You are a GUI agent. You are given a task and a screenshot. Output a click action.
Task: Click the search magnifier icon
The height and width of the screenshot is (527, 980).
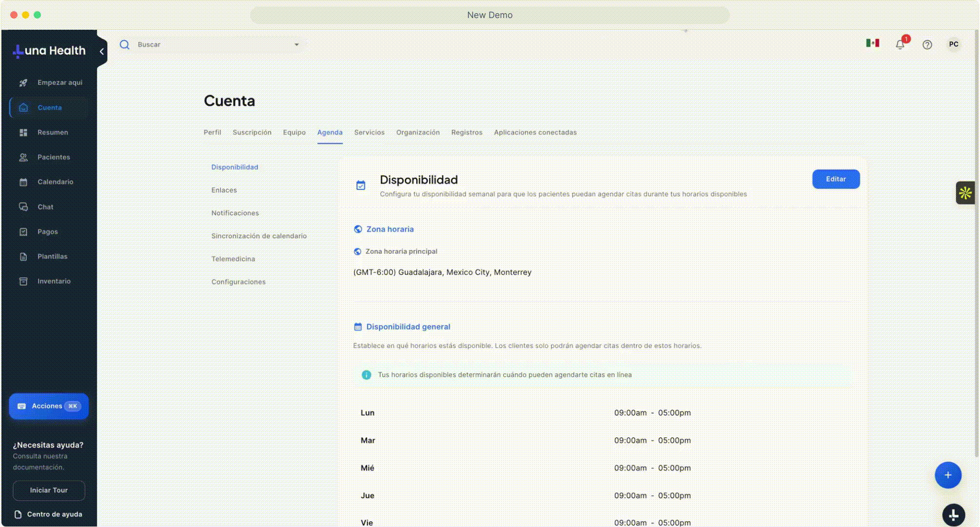point(125,45)
